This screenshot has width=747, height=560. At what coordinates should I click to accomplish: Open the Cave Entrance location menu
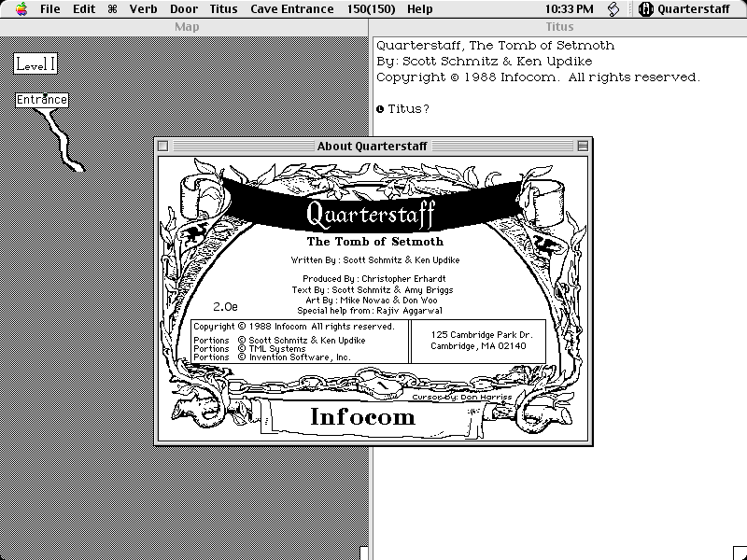(x=292, y=8)
